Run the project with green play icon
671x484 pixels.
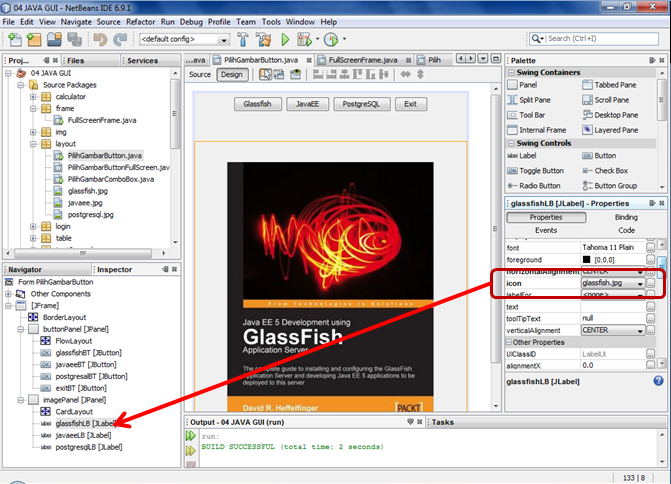tap(285, 39)
